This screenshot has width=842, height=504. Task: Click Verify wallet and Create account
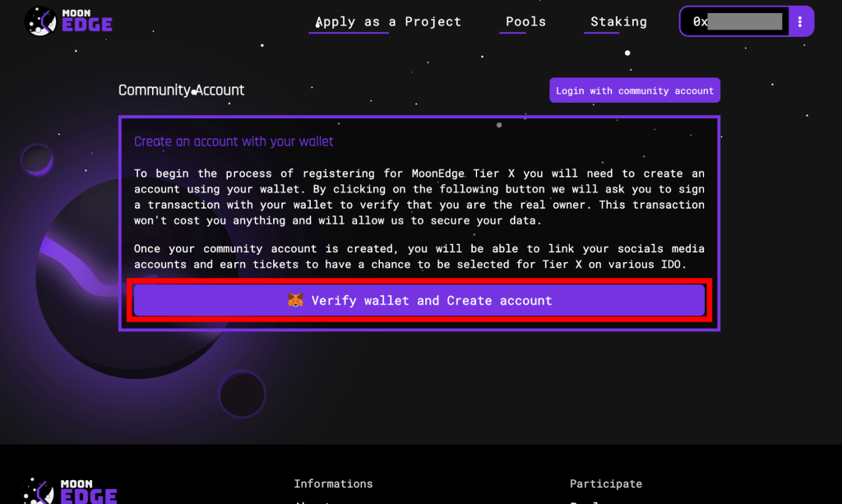[419, 301]
